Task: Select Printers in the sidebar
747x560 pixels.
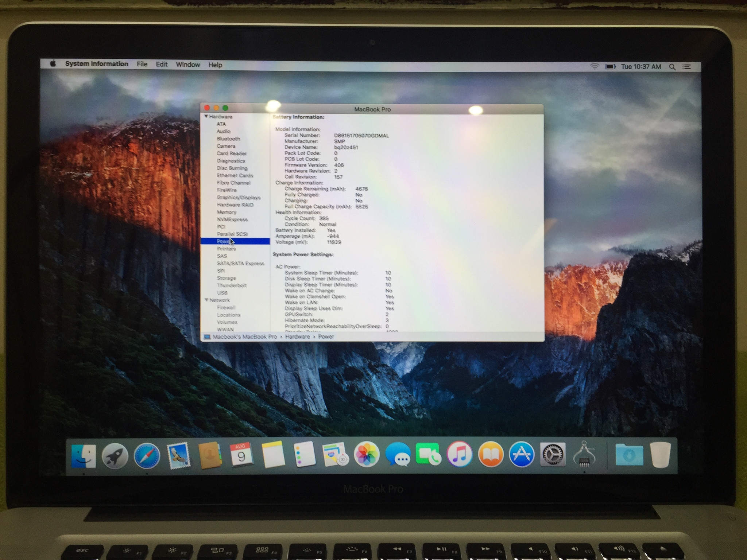Action: tap(227, 249)
